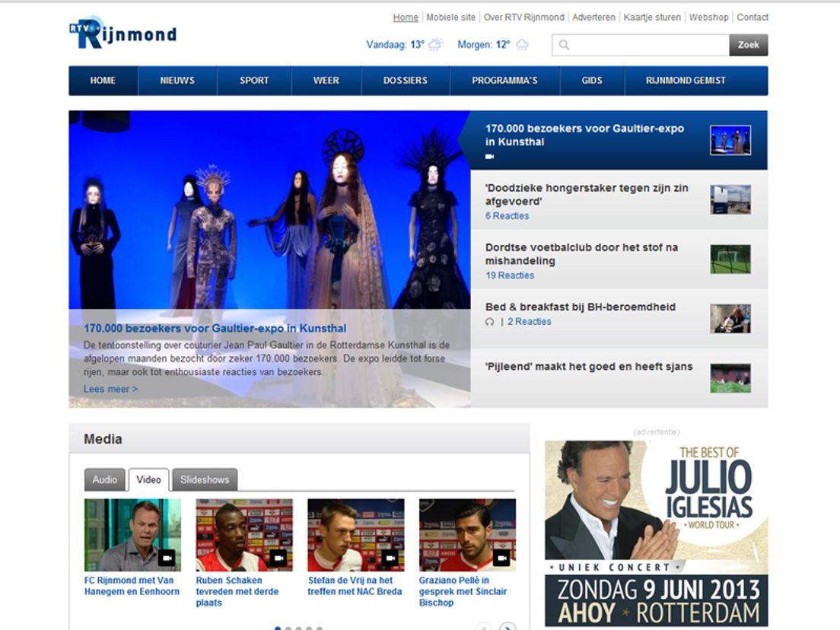Switch to the Slideshows media tab
Viewport: 840px width, 630px height.
pyautogui.click(x=205, y=480)
